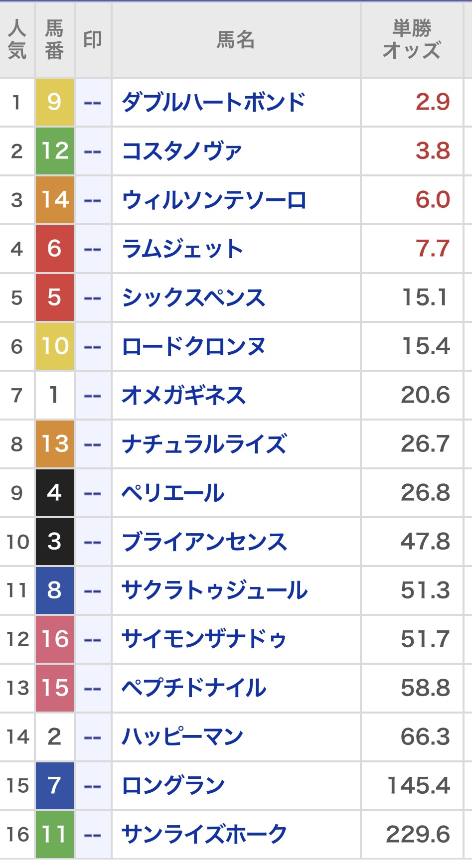472x868 pixels.
Task: Click yellow horse number 9 cell
Action: click(54, 102)
